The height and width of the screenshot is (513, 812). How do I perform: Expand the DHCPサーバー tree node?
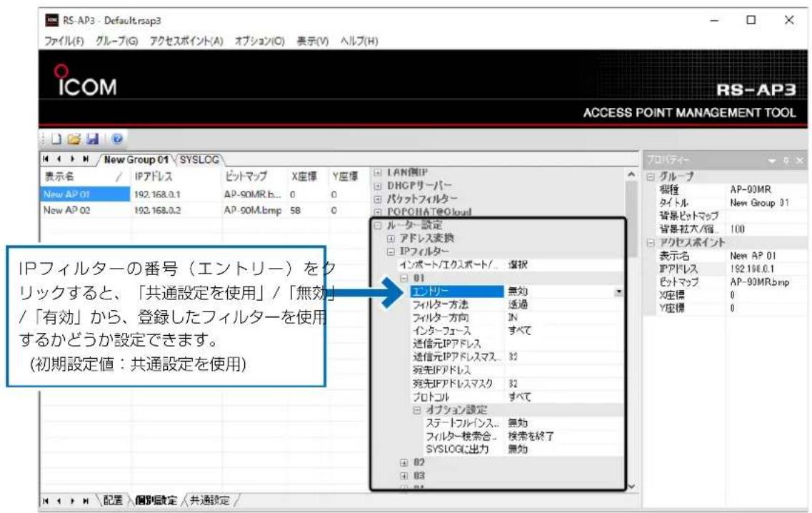point(378,186)
